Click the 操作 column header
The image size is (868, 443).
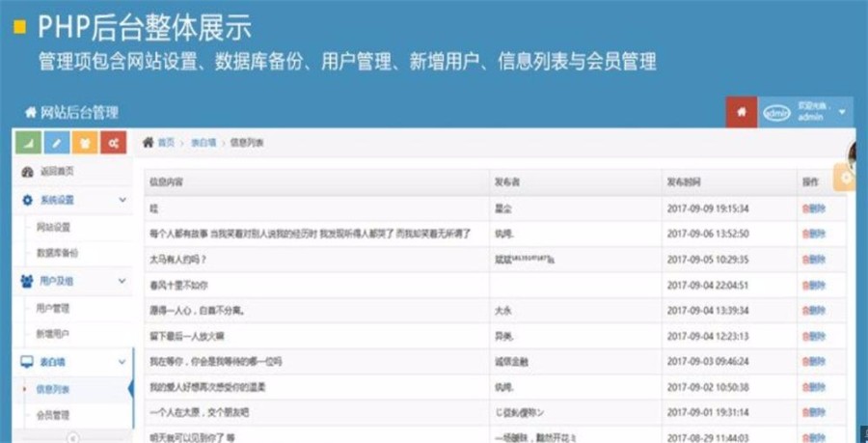tap(810, 182)
